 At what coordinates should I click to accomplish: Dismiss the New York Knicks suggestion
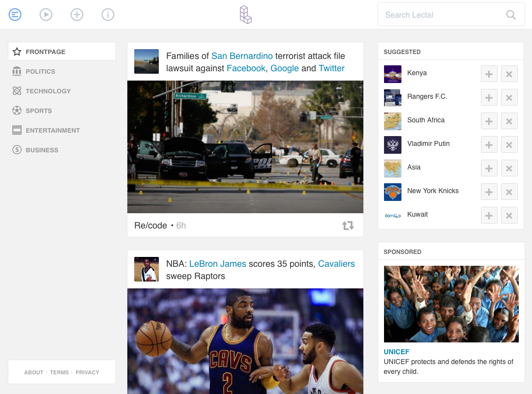pyautogui.click(x=509, y=192)
